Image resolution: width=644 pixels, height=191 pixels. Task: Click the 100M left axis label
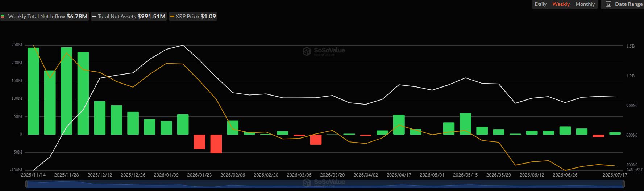pos(17,98)
